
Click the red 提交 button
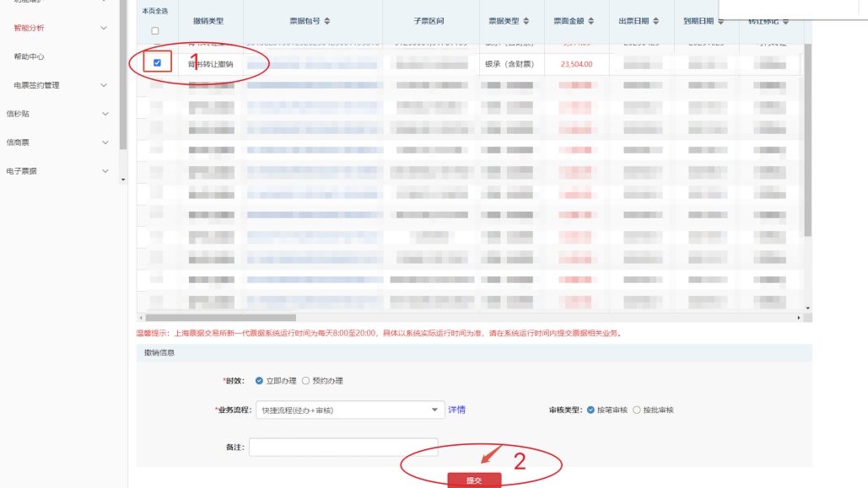click(474, 480)
